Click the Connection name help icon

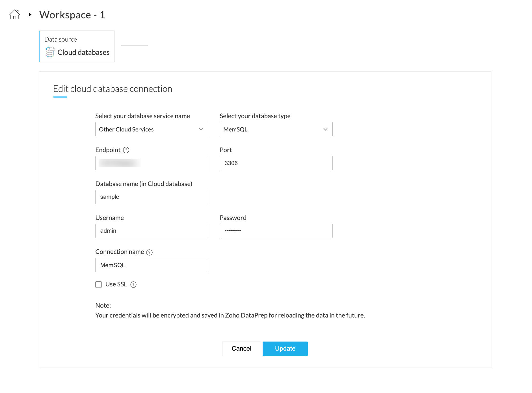150,252
